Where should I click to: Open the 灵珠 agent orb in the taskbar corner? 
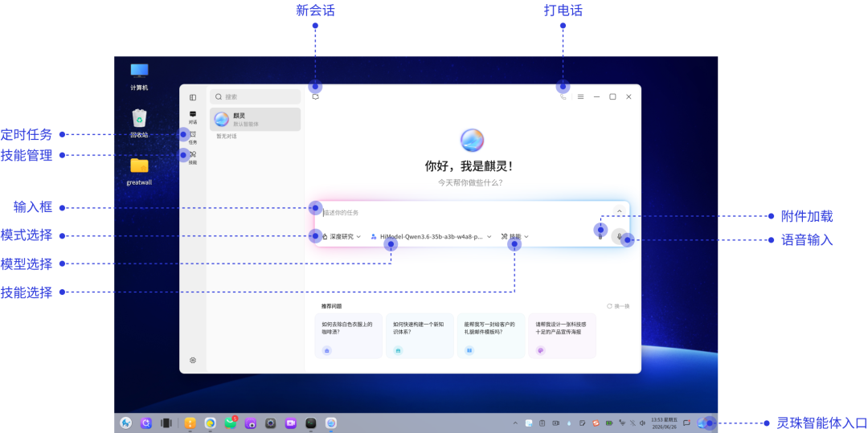click(703, 423)
